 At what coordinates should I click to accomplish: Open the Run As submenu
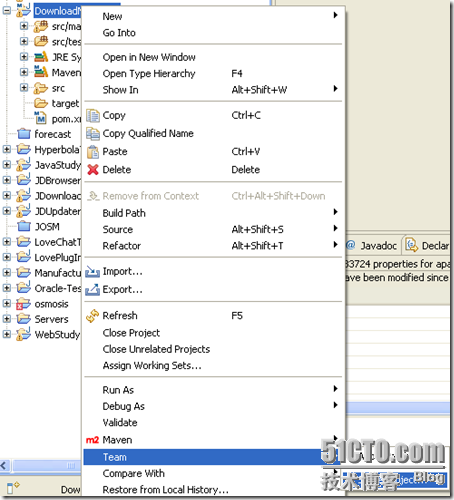point(213,390)
